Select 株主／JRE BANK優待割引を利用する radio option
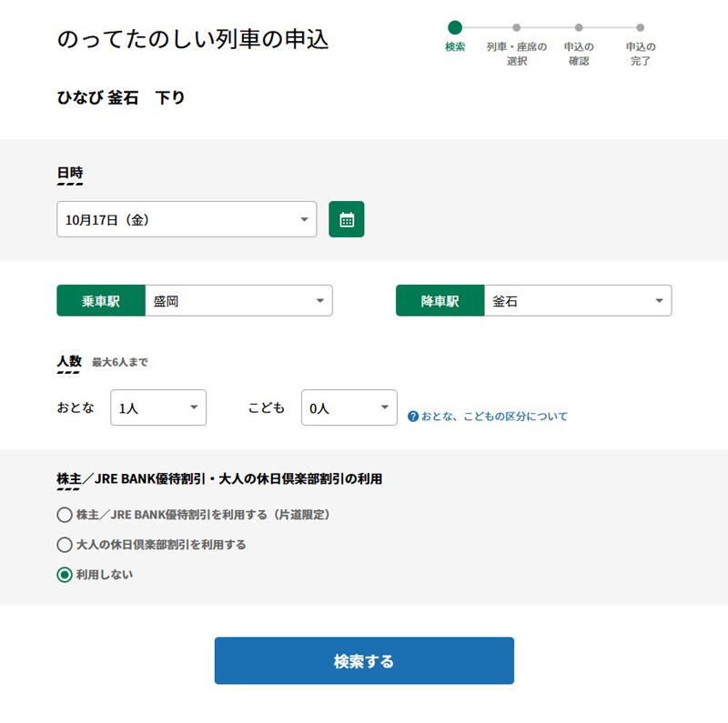728x723 pixels. tap(65, 515)
